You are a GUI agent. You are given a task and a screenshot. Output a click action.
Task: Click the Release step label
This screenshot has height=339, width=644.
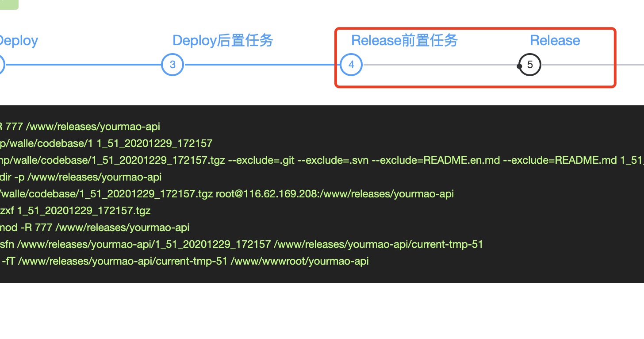555,40
